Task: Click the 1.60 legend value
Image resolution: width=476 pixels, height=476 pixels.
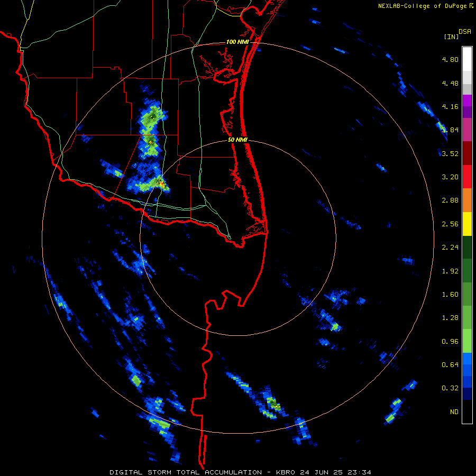Action: pyautogui.click(x=450, y=295)
